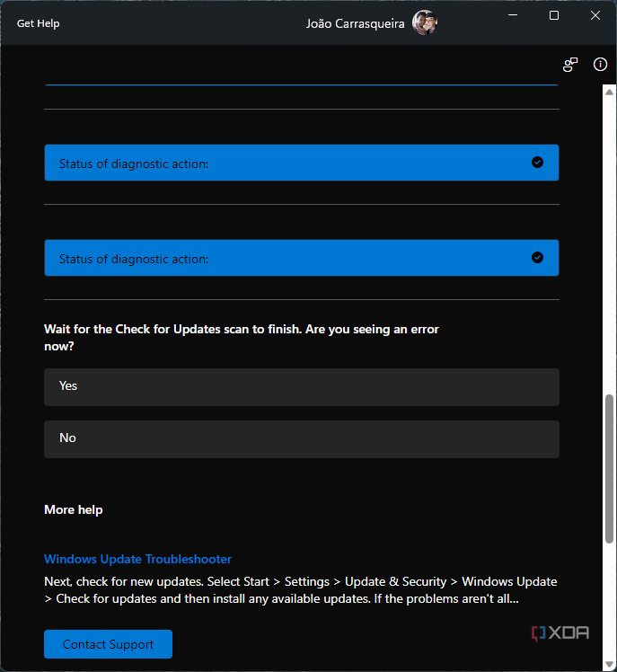Open the Windows Update Troubleshooter link
Image resolution: width=617 pixels, height=672 pixels.
(138, 560)
